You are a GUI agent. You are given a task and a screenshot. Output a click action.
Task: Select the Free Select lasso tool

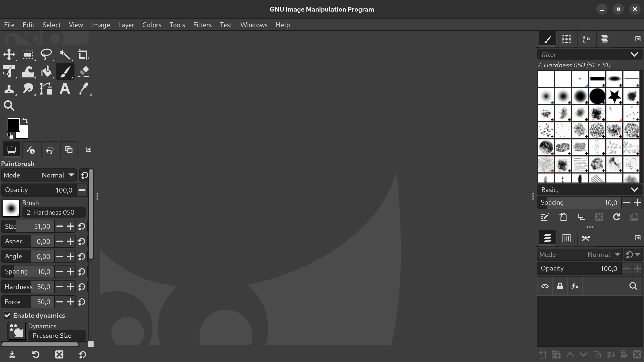46,55
